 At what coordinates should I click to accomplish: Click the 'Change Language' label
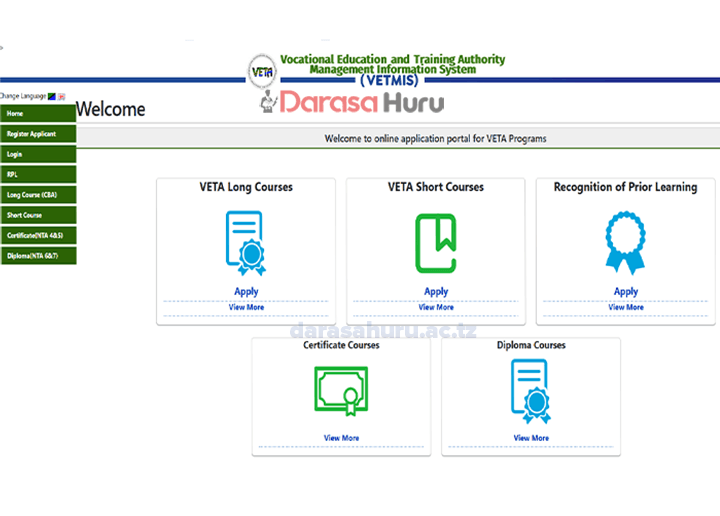coord(23,96)
